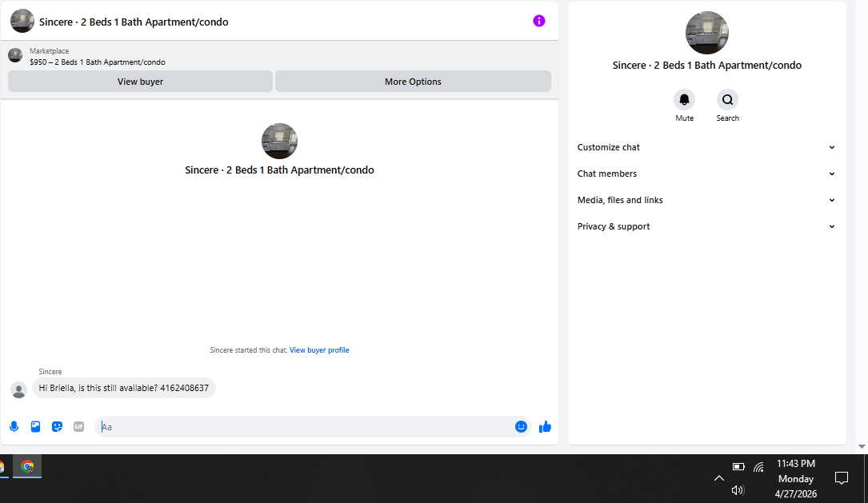Search in conversation using magnifier icon
868x503 pixels.
pos(727,100)
